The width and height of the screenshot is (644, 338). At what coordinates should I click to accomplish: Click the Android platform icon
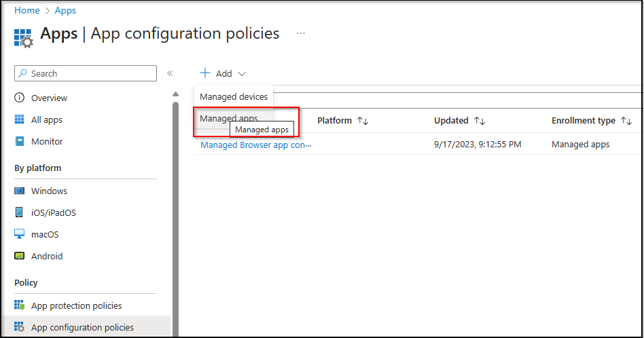(20, 256)
